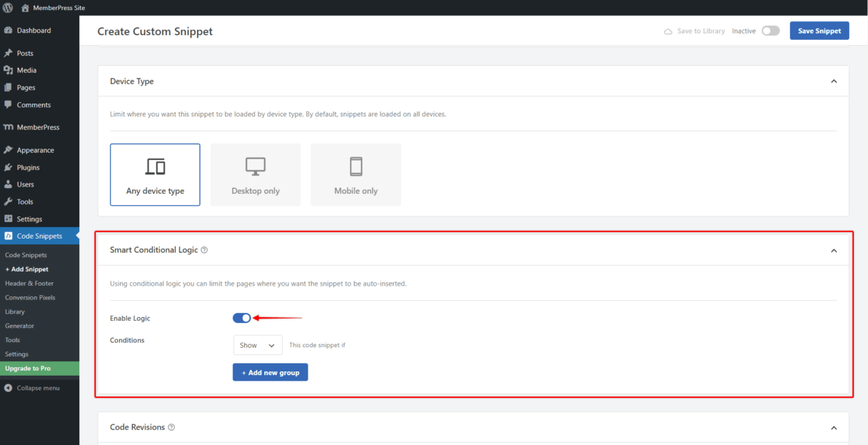Collapse the Device Type panel
The width and height of the screenshot is (868, 445).
pyautogui.click(x=834, y=81)
